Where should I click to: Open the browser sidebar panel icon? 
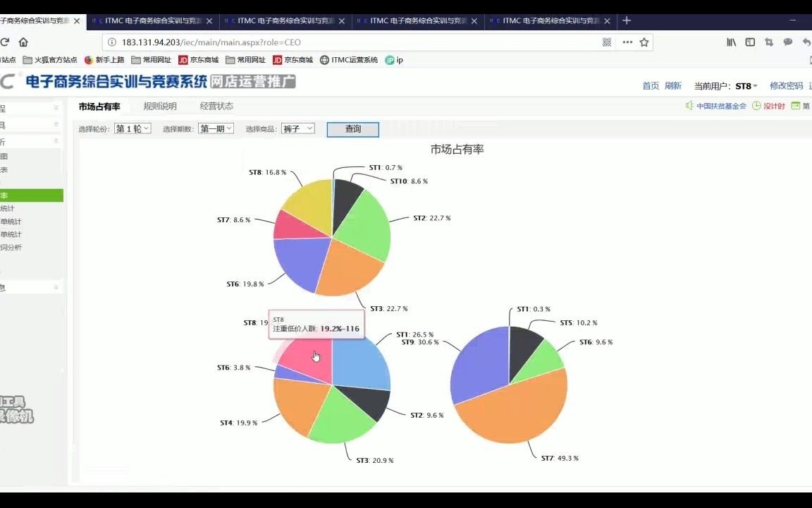click(x=750, y=42)
